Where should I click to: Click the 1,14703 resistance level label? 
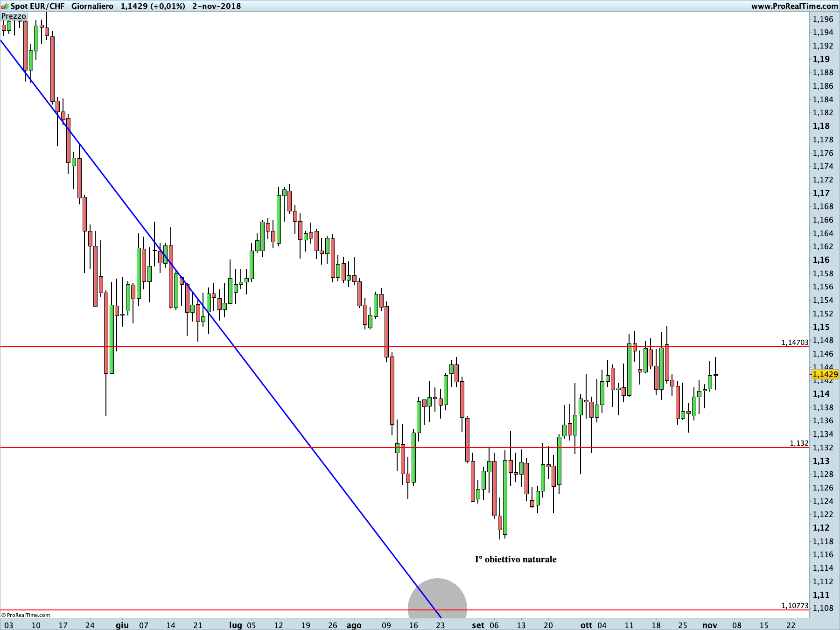click(x=795, y=343)
